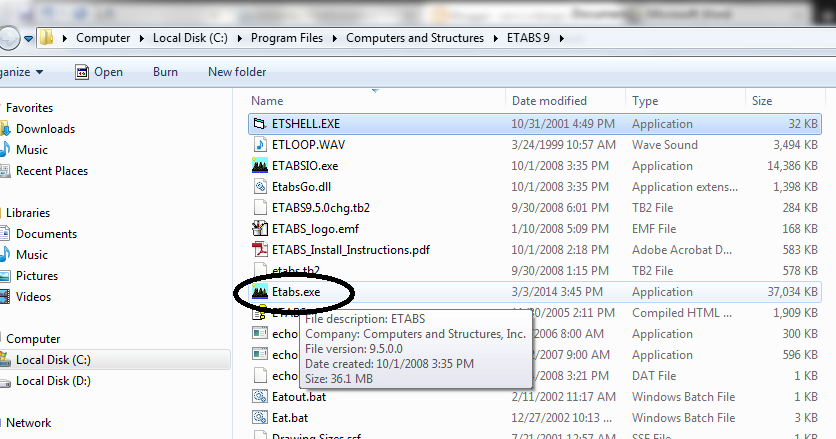This screenshot has width=836, height=439.
Task: Expand the arrow after Computer in address bar
Action: tap(142, 38)
